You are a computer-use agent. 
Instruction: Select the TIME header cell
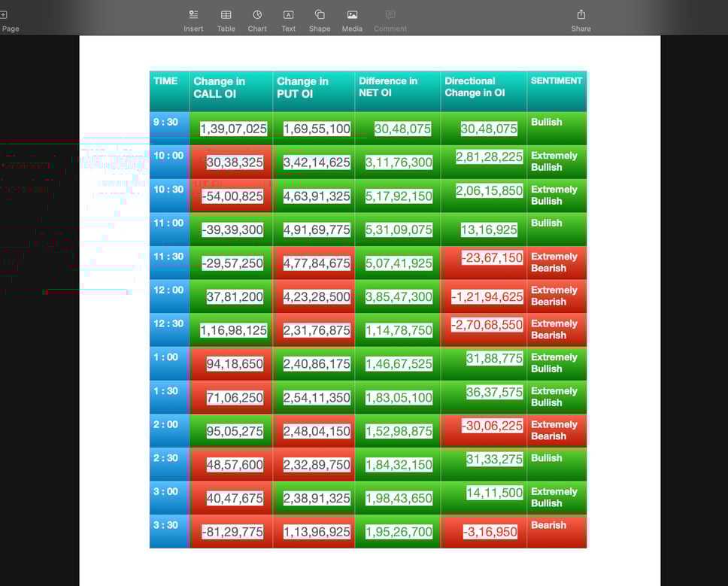(169, 92)
